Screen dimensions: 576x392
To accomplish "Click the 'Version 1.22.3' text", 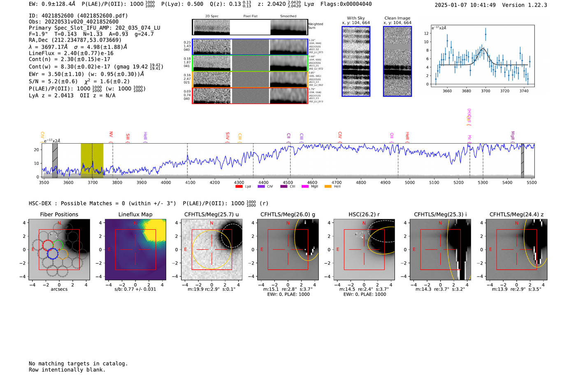I will click(x=525, y=5).
